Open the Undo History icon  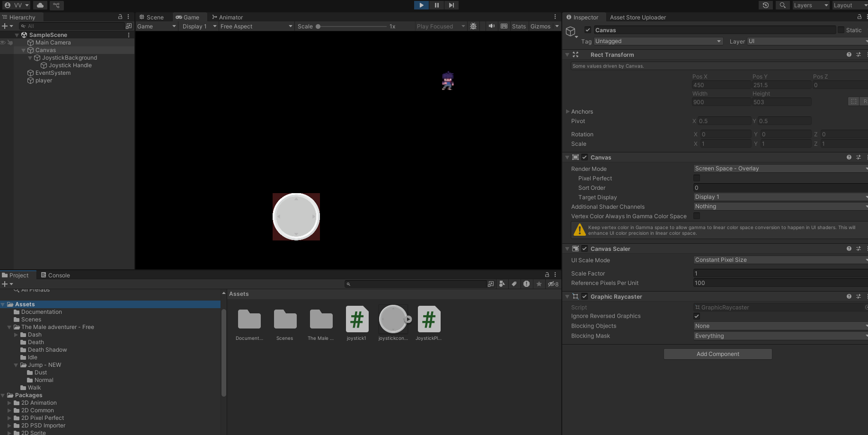coord(766,5)
